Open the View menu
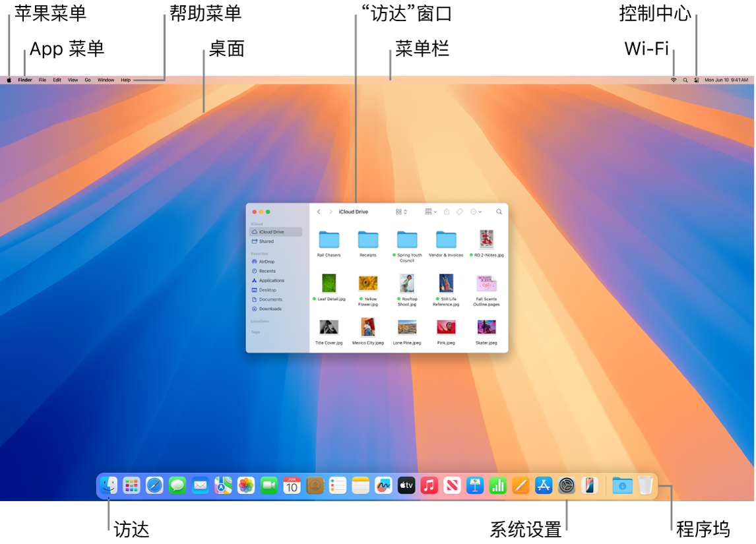This screenshot has height=544, width=756. (x=73, y=80)
